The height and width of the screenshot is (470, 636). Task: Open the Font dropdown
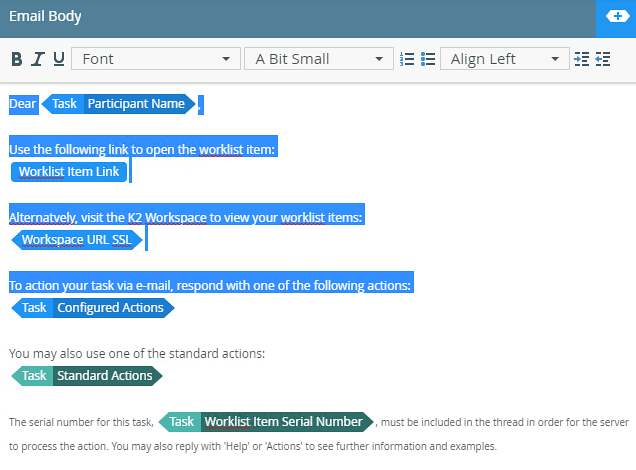(x=155, y=59)
